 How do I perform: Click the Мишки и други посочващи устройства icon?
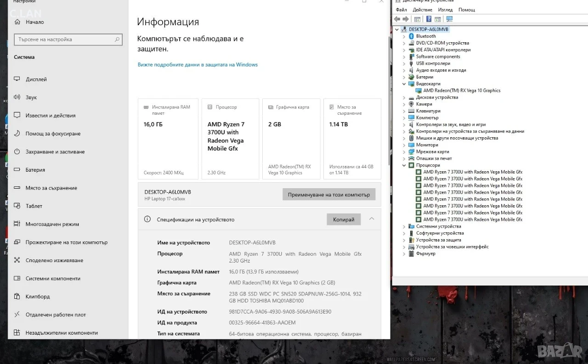[x=412, y=138]
